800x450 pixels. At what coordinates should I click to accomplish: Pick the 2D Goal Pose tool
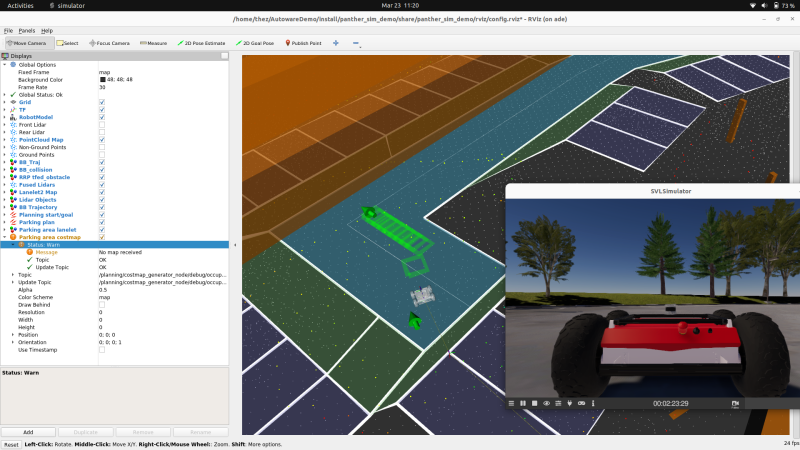pos(257,43)
